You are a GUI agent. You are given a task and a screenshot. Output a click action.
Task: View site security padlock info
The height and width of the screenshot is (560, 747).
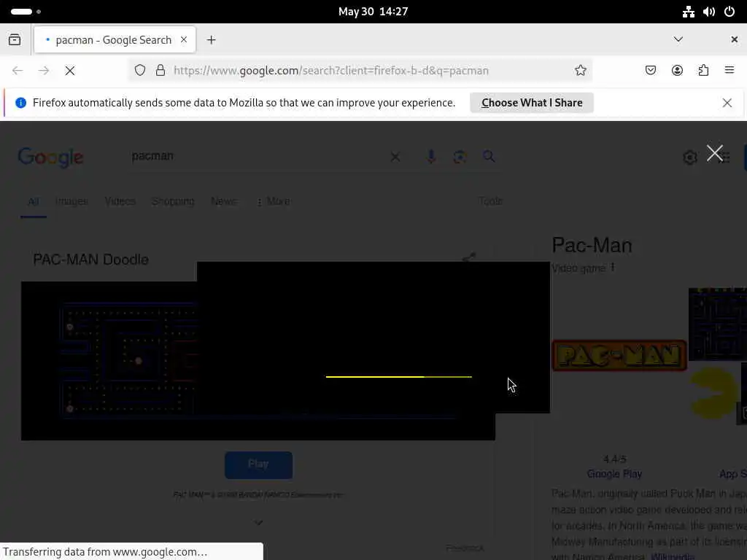[160, 71]
